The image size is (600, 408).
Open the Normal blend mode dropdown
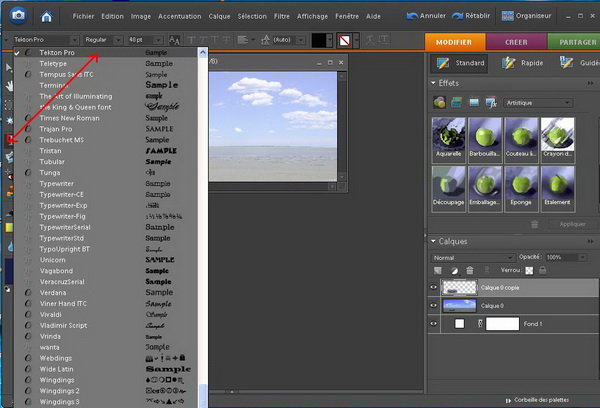(x=472, y=258)
